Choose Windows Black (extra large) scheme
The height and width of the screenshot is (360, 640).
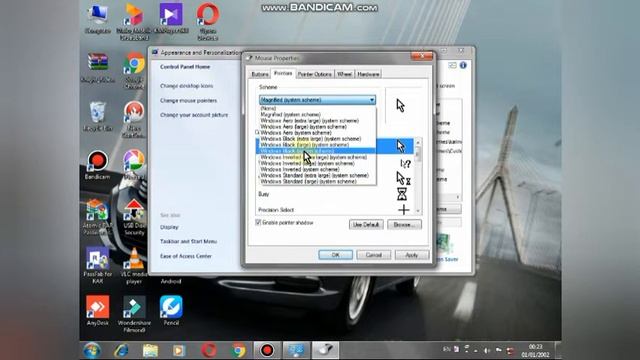click(318, 139)
